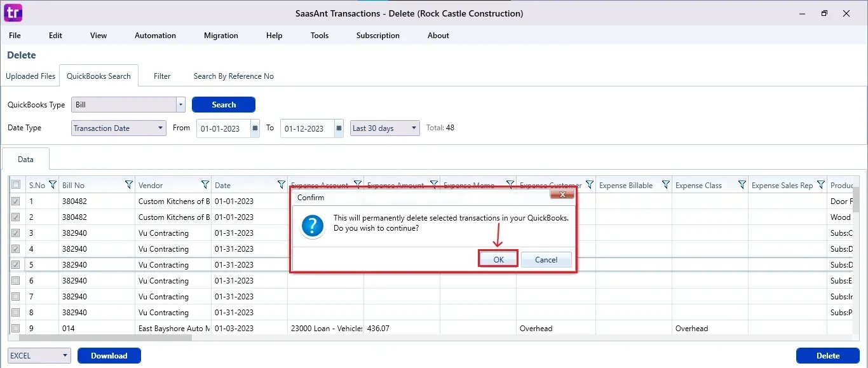
Task: Click the filter icon in Date column
Action: tap(281, 185)
